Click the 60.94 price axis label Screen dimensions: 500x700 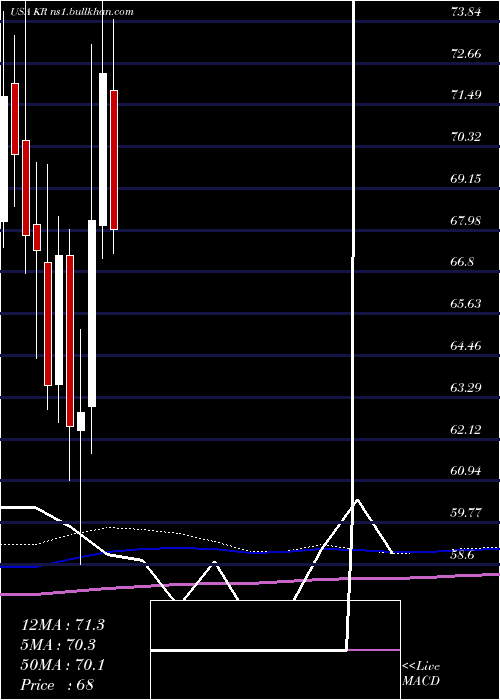466,471
